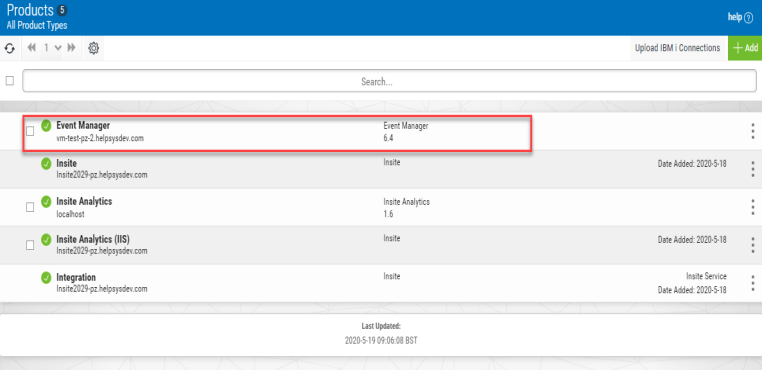
Task: Open Event Manager row options menu
Action: [x=752, y=131]
